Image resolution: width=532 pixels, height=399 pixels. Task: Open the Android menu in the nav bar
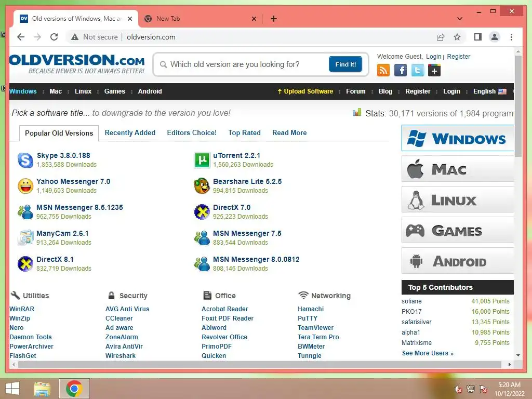[x=150, y=91]
